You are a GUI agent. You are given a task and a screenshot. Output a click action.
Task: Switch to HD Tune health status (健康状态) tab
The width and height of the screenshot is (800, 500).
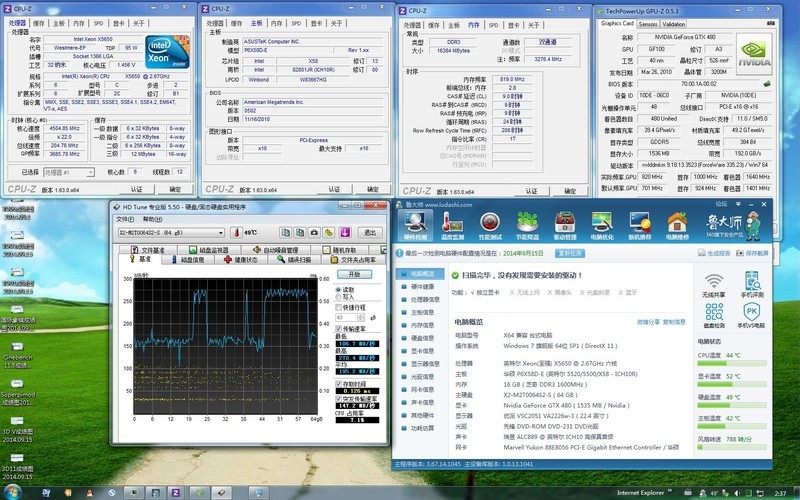pyautogui.click(x=240, y=260)
